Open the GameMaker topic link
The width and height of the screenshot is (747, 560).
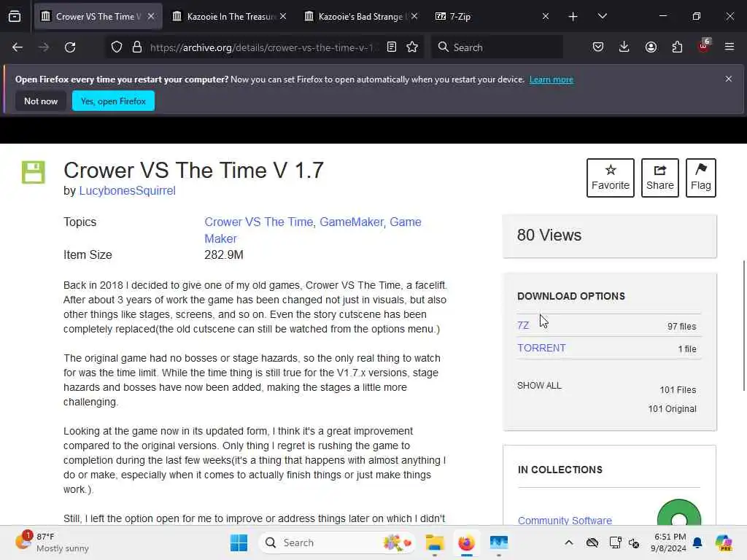[352, 222]
